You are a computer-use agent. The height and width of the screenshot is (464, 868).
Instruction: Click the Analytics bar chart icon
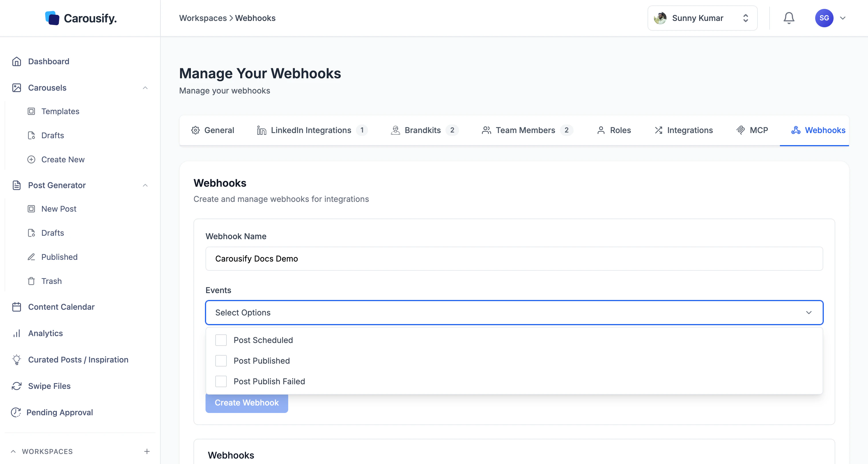pos(17,333)
